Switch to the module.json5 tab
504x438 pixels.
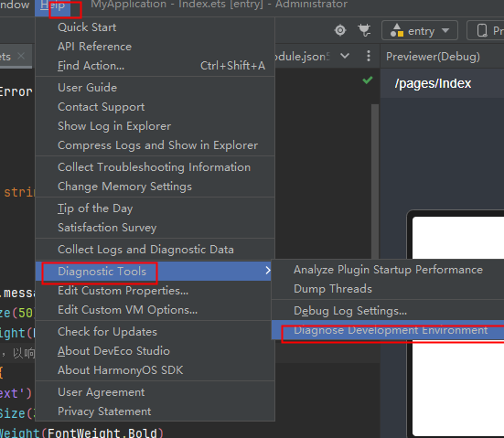coord(302,57)
